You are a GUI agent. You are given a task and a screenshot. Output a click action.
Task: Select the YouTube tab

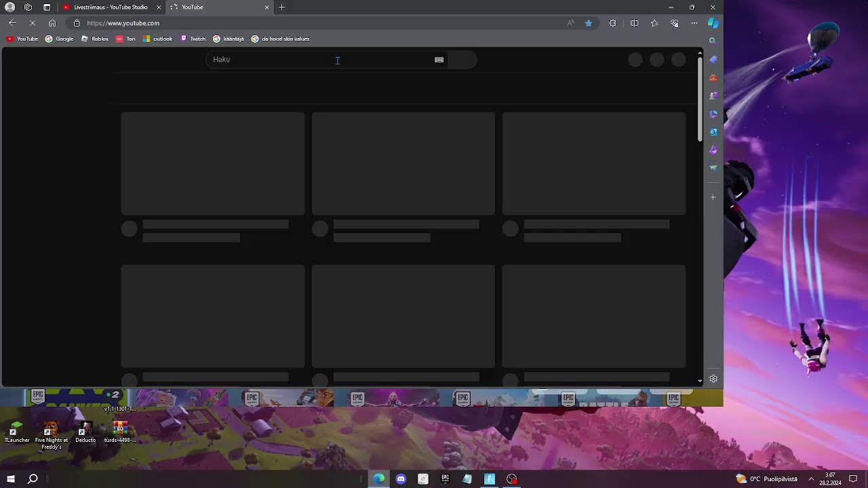tap(220, 7)
